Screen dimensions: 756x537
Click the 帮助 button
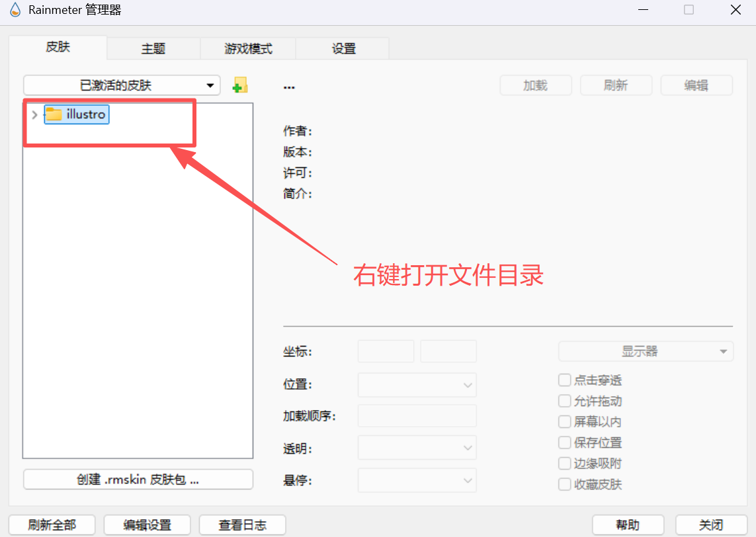628,525
